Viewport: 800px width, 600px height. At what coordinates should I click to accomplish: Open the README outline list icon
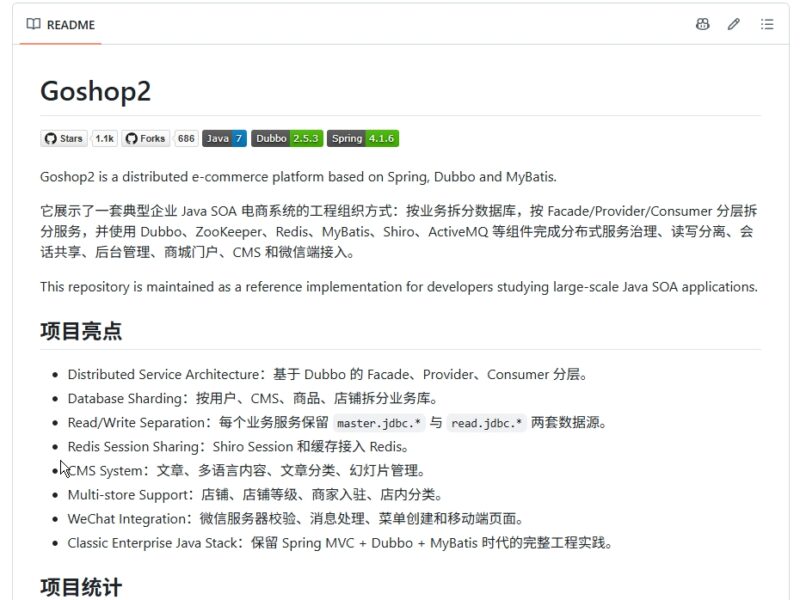click(x=767, y=24)
